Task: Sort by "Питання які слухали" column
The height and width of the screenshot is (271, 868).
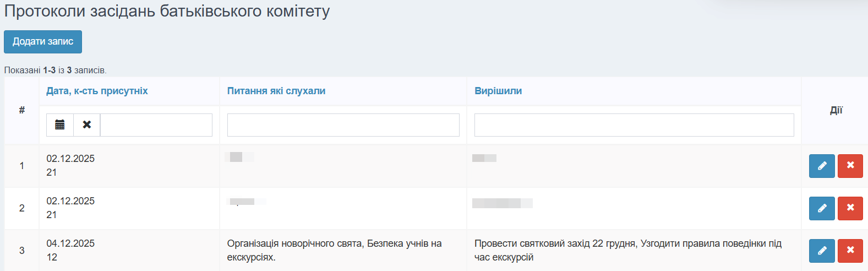Action: click(276, 91)
